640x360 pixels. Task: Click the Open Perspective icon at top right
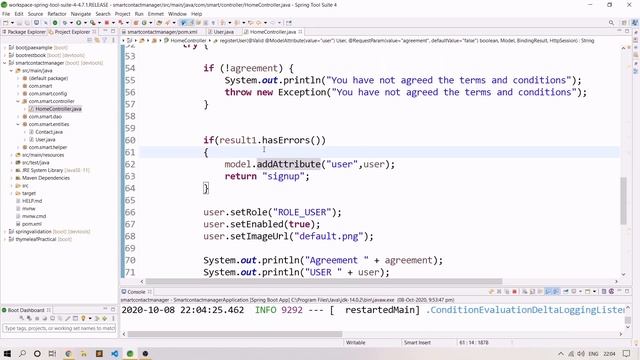pyautogui.click(x=624, y=23)
